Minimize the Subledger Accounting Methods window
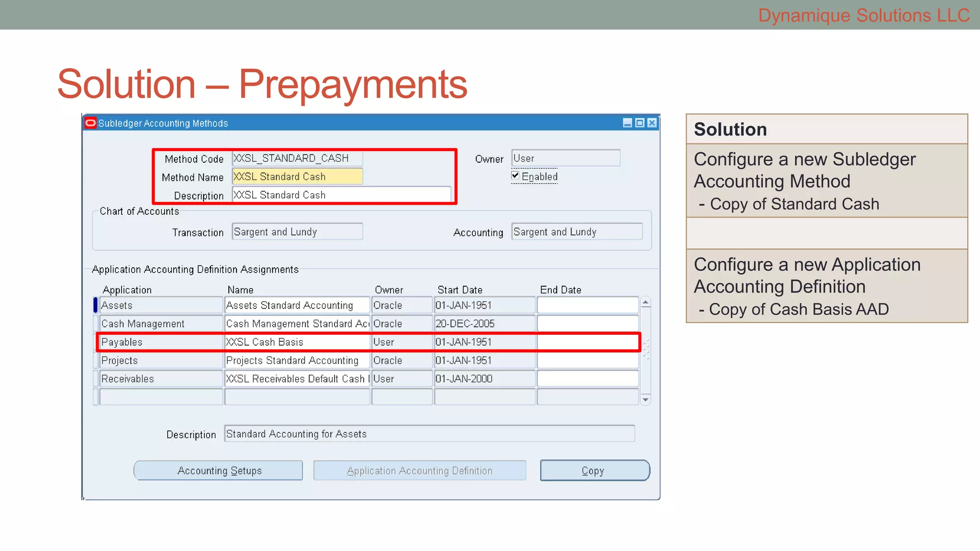 point(627,123)
